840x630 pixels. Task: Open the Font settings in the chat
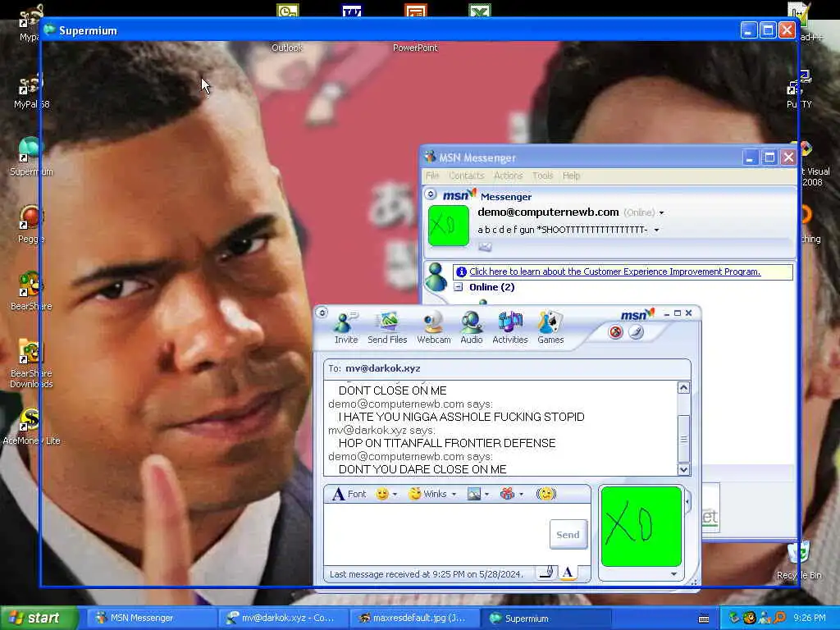(x=349, y=494)
